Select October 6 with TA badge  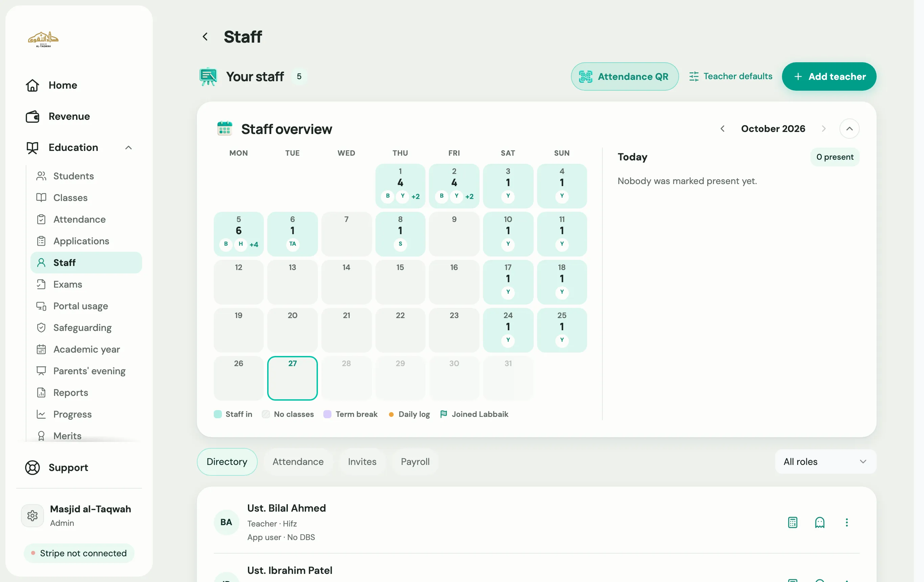(x=293, y=234)
